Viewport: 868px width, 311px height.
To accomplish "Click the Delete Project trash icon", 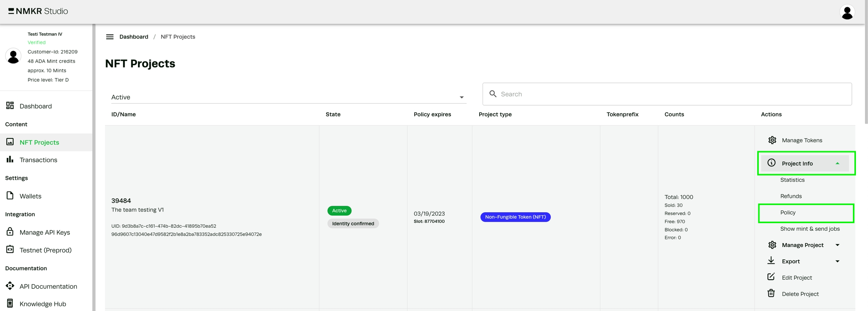I will click(771, 293).
